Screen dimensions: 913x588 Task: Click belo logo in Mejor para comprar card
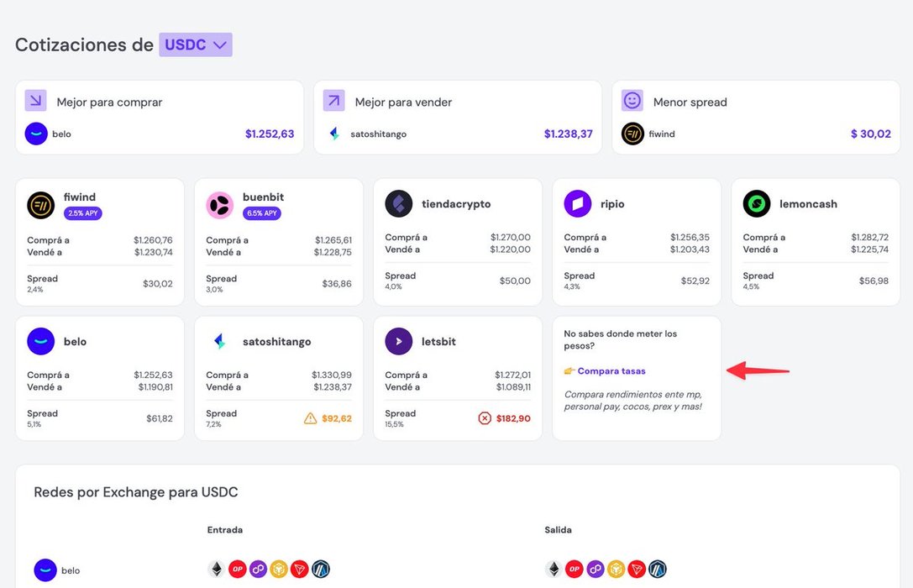[36, 134]
